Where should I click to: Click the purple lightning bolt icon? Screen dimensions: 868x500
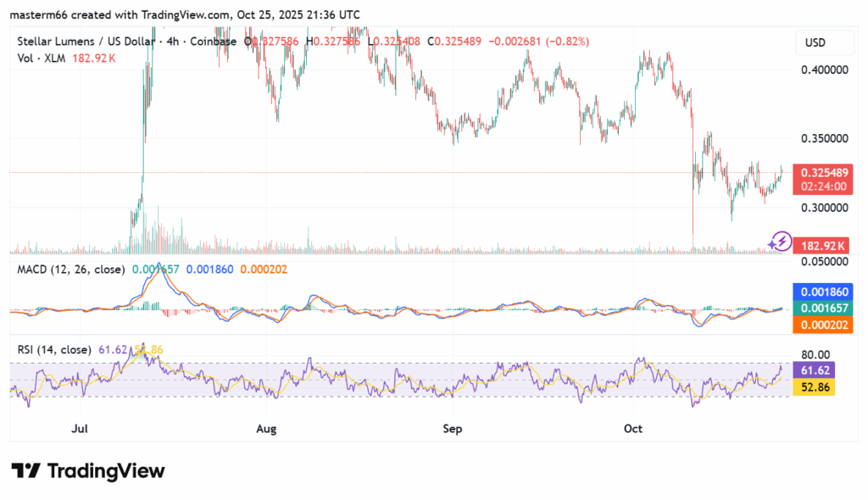pyautogui.click(x=779, y=242)
